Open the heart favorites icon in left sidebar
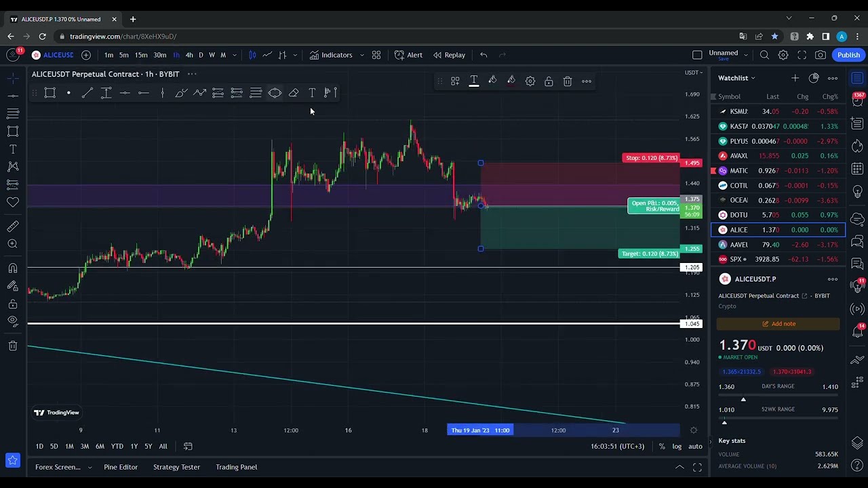The height and width of the screenshot is (488, 868). pyautogui.click(x=13, y=201)
